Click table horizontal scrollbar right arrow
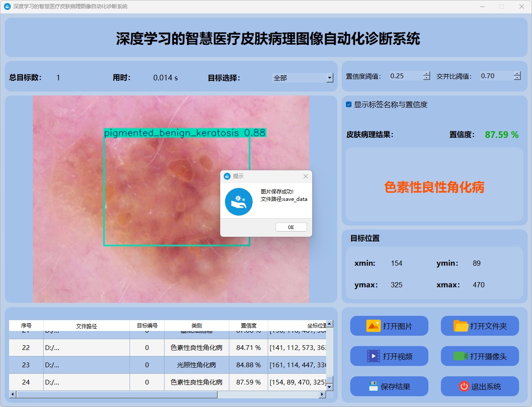 [322, 394]
